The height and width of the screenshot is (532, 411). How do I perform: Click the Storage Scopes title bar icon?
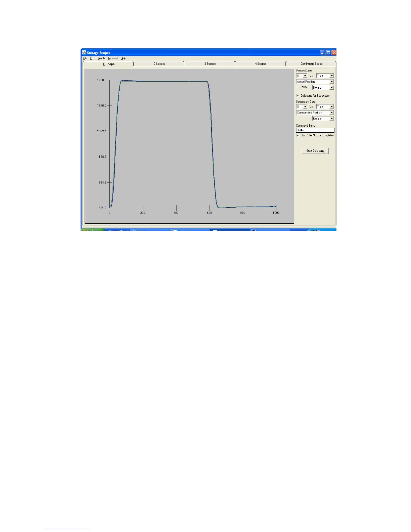pyautogui.click(x=84, y=52)
